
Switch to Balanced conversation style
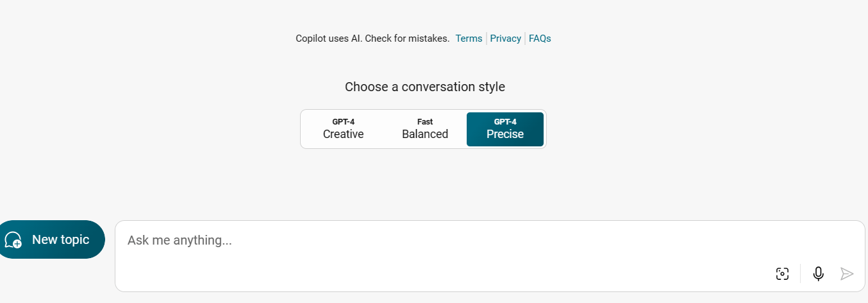coord(425,129)
